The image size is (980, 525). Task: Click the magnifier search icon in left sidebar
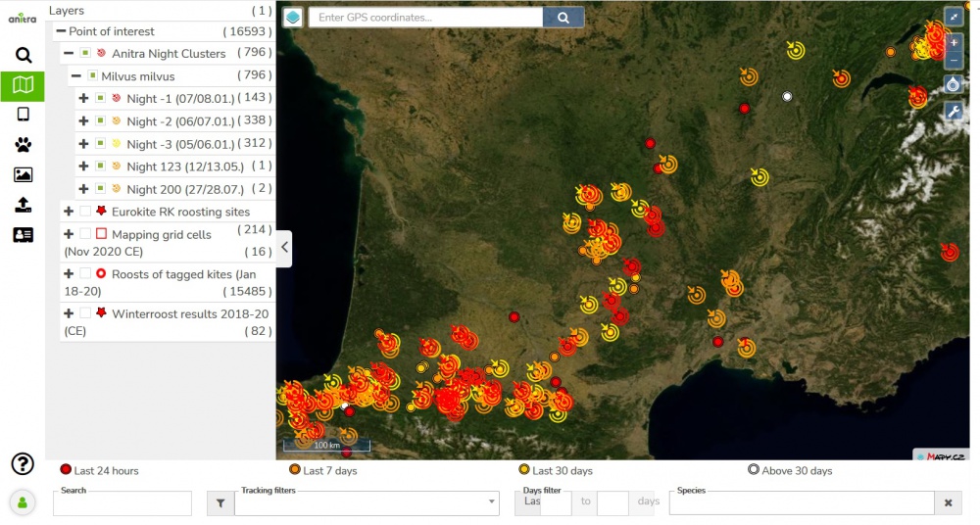coord(23,55)
